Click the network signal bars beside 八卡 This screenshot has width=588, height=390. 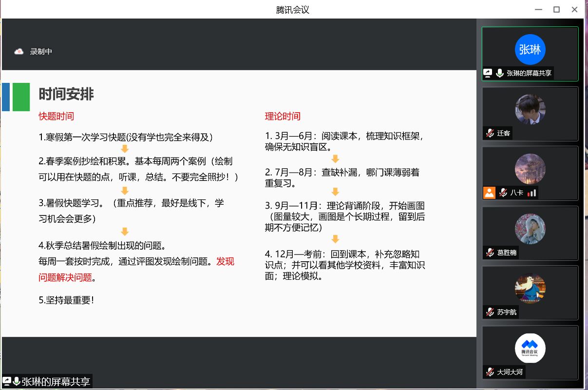click(531, 193)
